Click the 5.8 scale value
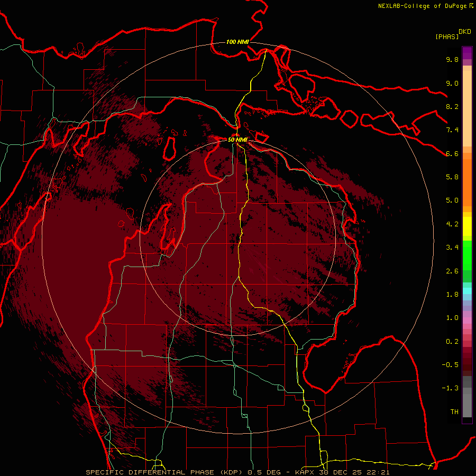The height and width of the screenshot is (476, 476). click(452, 177)
